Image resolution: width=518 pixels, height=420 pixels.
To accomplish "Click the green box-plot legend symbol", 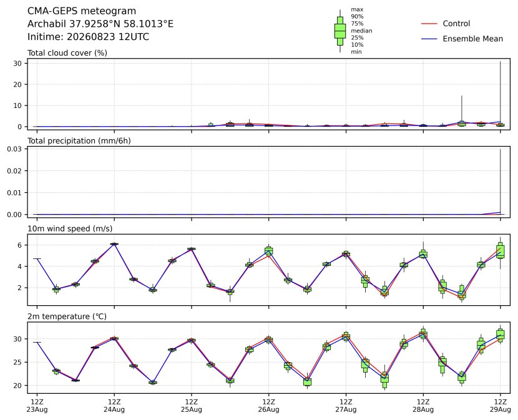I will point(340,31).
